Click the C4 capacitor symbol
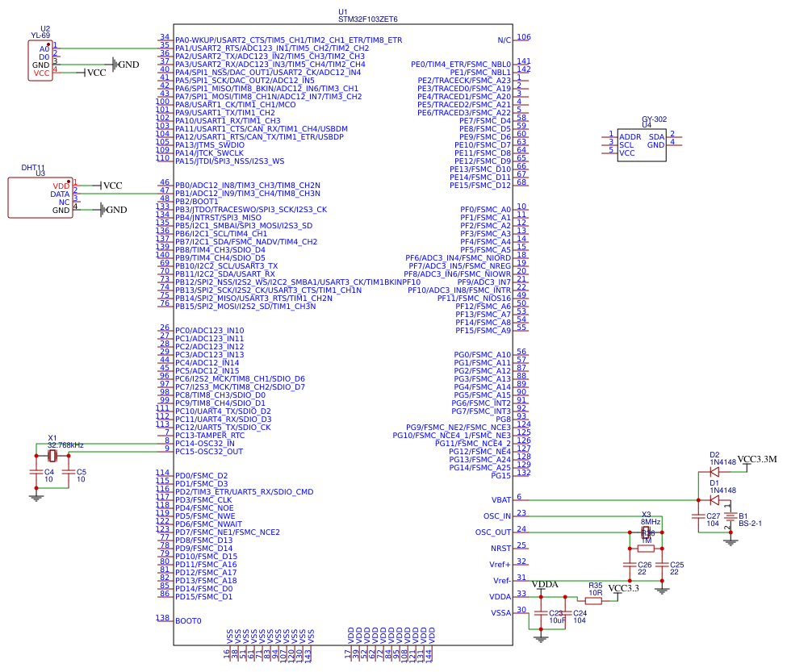Image resolution: width=787 pixels, height=672 pixels. 36,472
